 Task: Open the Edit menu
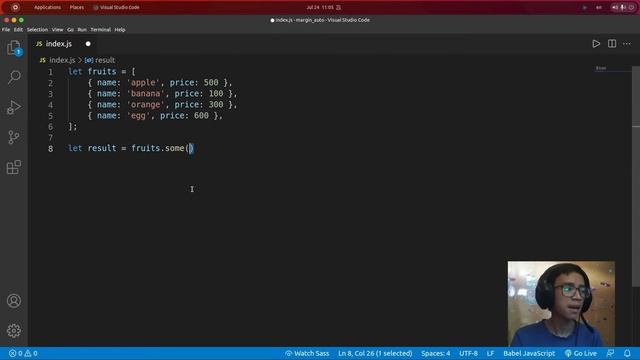[18, 30]
